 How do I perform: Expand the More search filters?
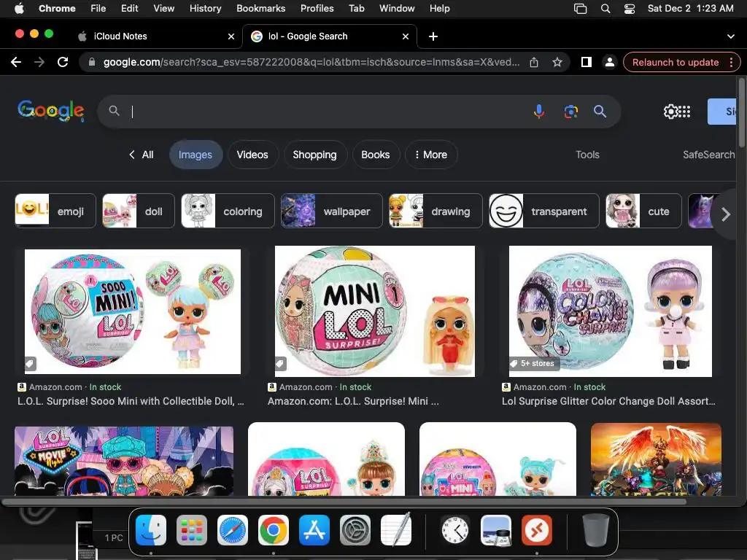(x=430, y=155)
